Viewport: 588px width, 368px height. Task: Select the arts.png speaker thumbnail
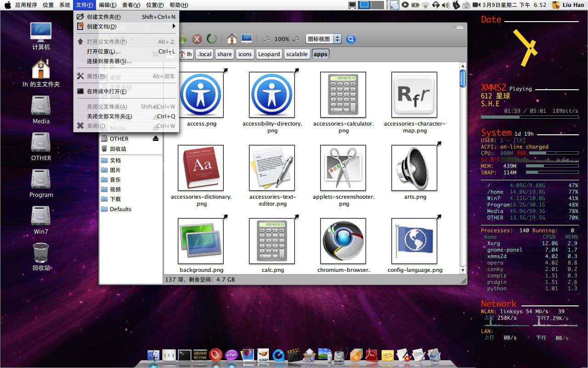414,168
